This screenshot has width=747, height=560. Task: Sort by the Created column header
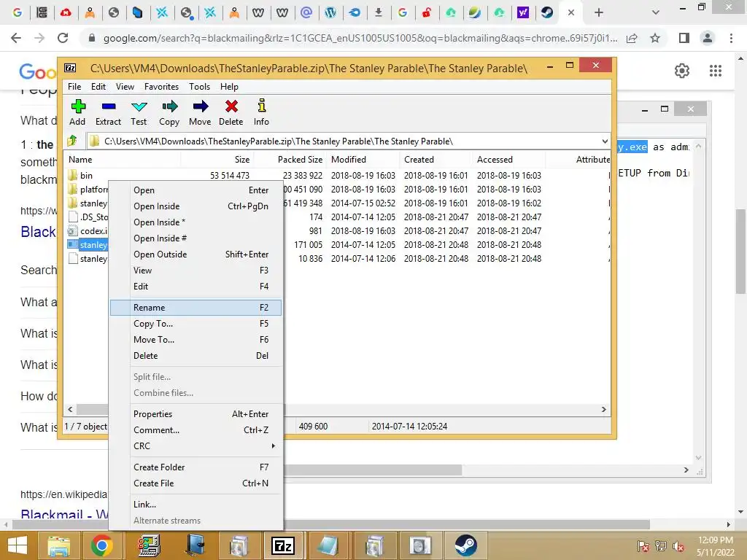coord(436,160)
